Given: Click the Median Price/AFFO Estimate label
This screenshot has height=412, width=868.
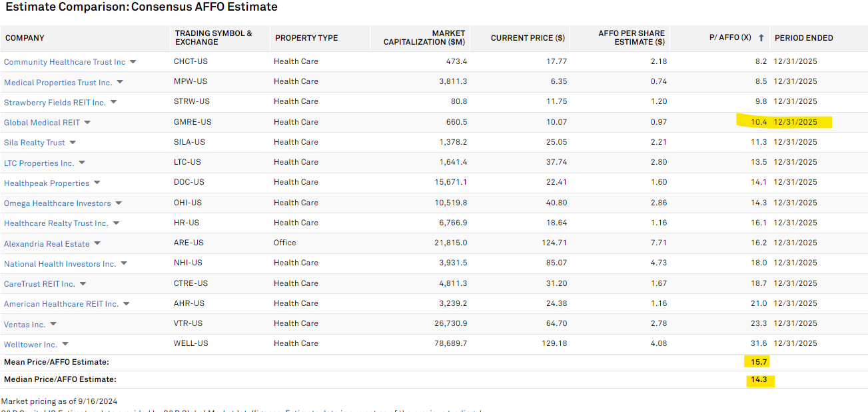Looking at the screenshot, I should [x=60, y=379].
